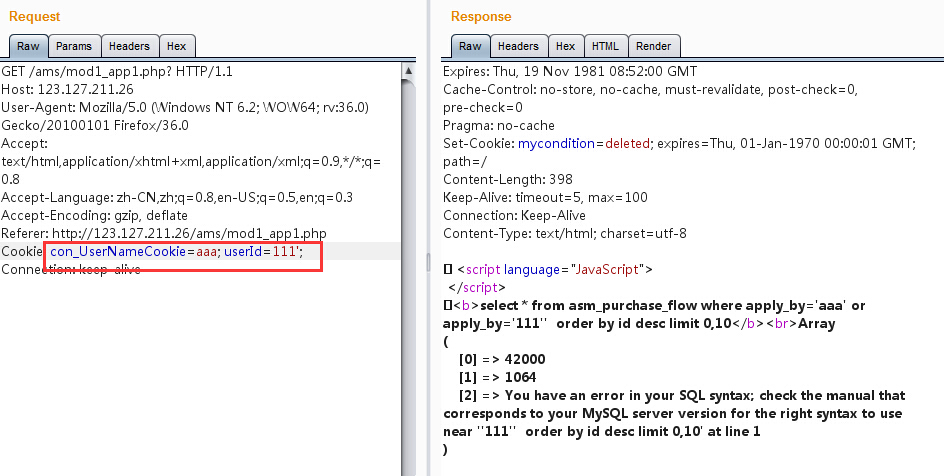The width and height of the screenshot is (944, 476).
Task: Click the SQL syntax error message line
Action: tap(674, 413)
